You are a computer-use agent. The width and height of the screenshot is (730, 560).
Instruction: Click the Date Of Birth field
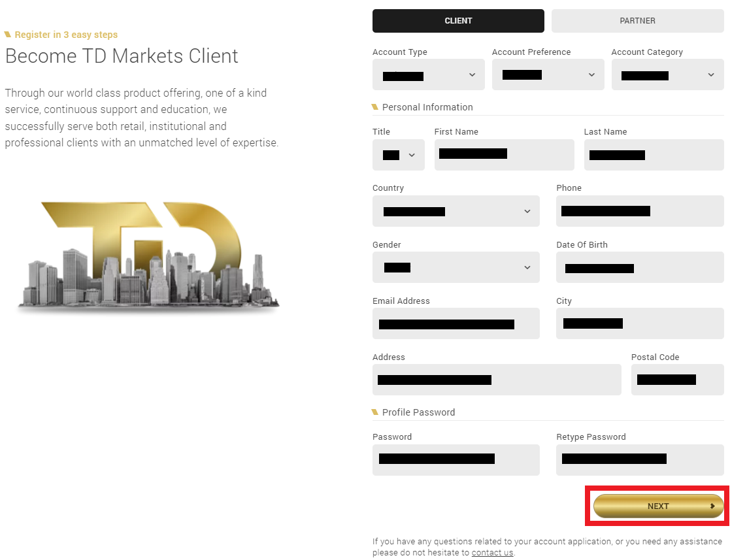[x=640, y=267]
